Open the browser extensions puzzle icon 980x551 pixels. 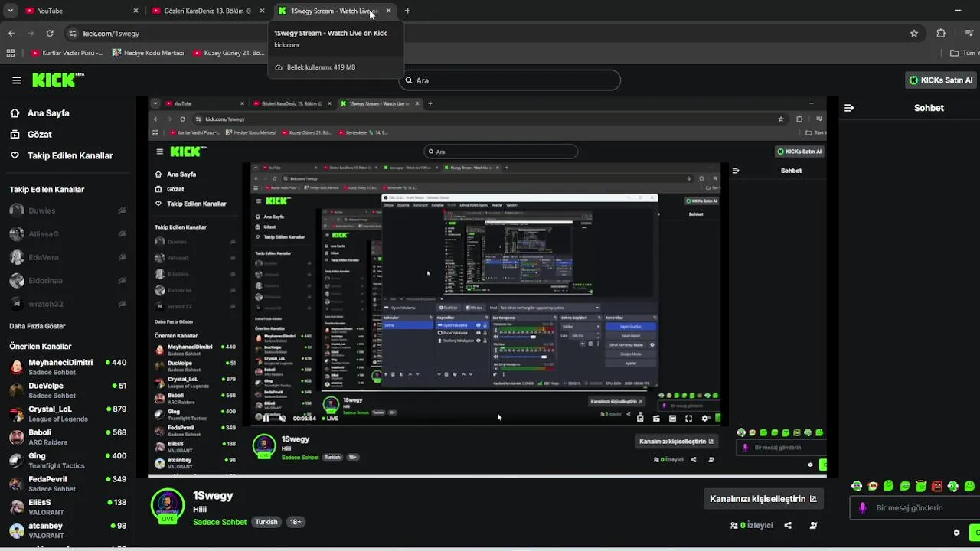pyautogui.click(x=941, y=34)
